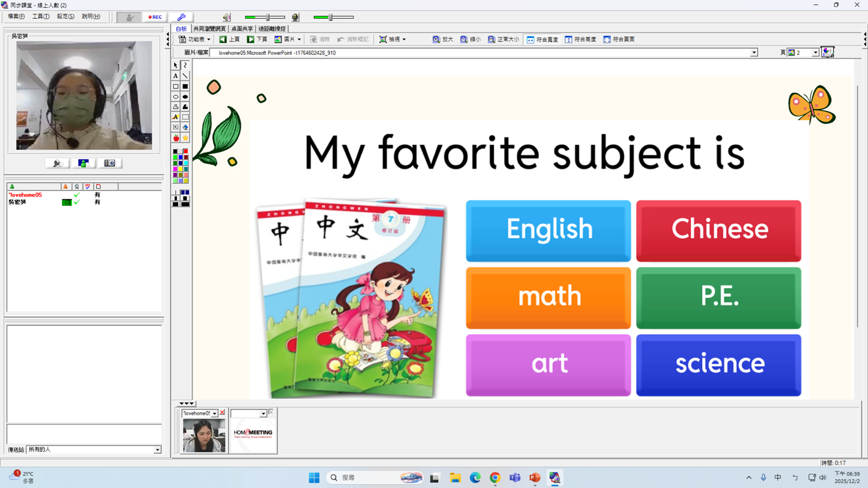Click the lovehome05 video thumbnail
The image size is (868, 488).
click(x=204, y=435)
